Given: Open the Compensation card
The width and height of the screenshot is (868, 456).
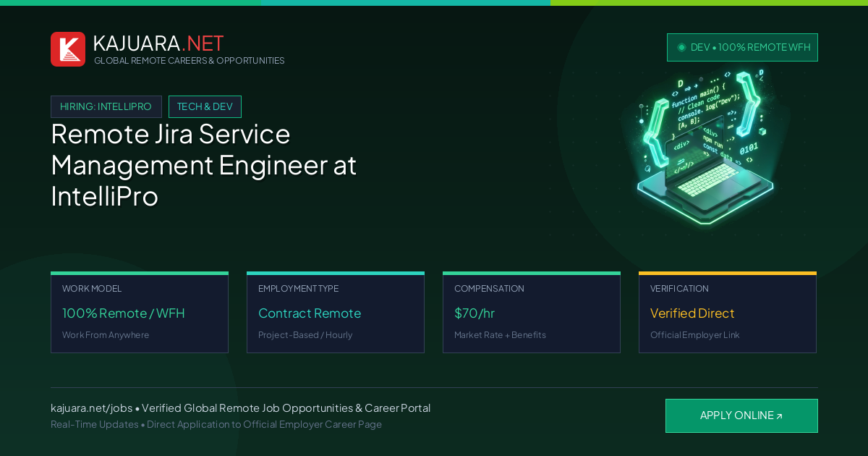Looking at the screenshot, I should point(532,313).
